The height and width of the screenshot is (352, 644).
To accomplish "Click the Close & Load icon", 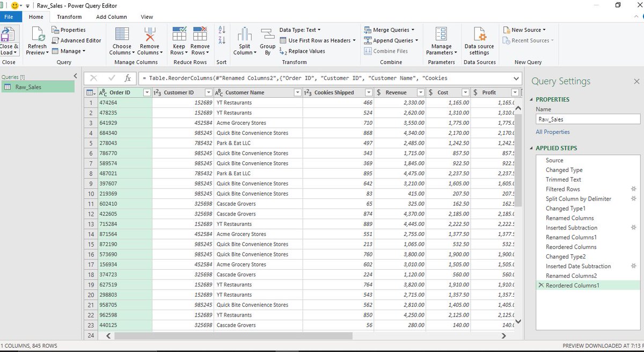I will coord(9,34).
